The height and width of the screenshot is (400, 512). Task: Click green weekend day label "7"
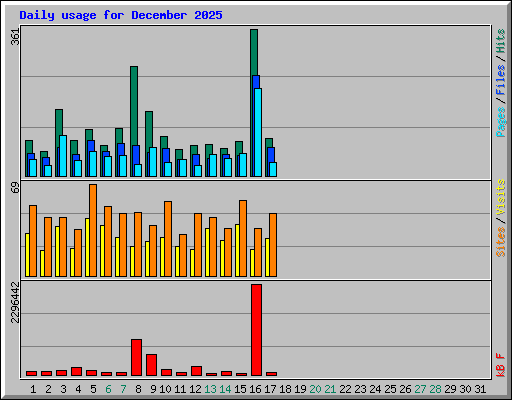tap(123, 389)
